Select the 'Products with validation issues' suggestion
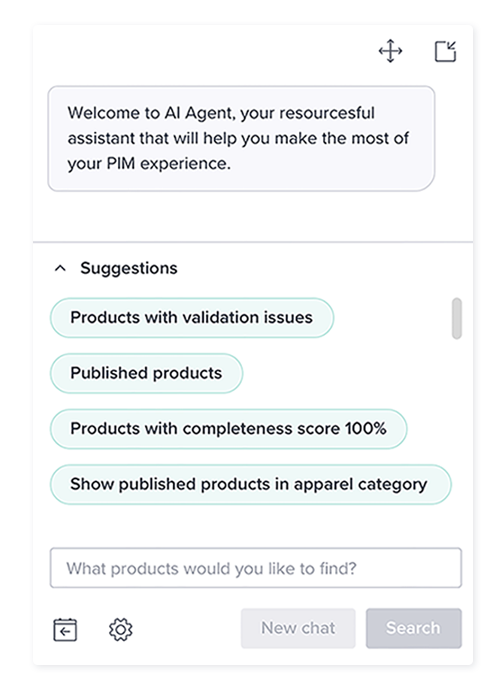The height and width of the screenshot is (700, 500). [192, 318]
